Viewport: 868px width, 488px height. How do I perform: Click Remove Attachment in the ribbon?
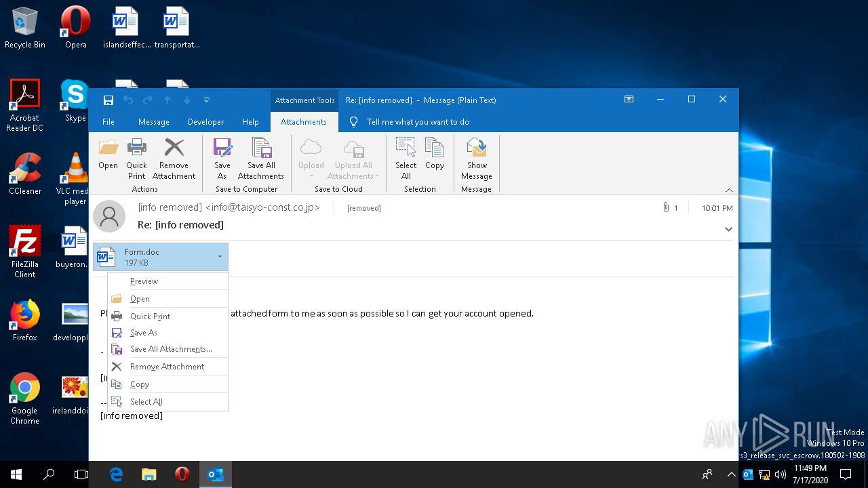coord(174,159)
